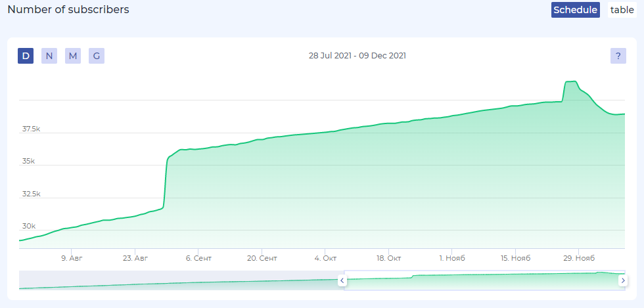Image resolution: width=644 pixels, height=308 pixels.
Task: Click the right range navigator handle
Action: click(x=623, y=281)
